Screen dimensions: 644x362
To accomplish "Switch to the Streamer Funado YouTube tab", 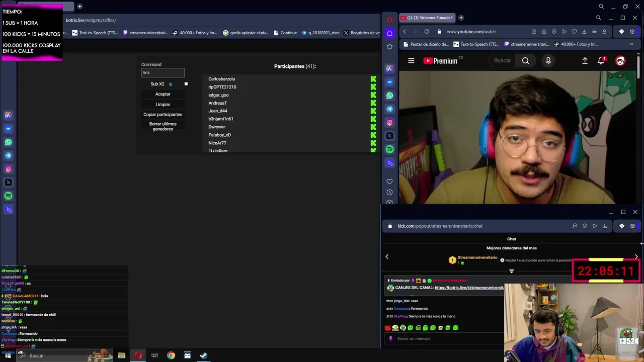I will [426, 18].
